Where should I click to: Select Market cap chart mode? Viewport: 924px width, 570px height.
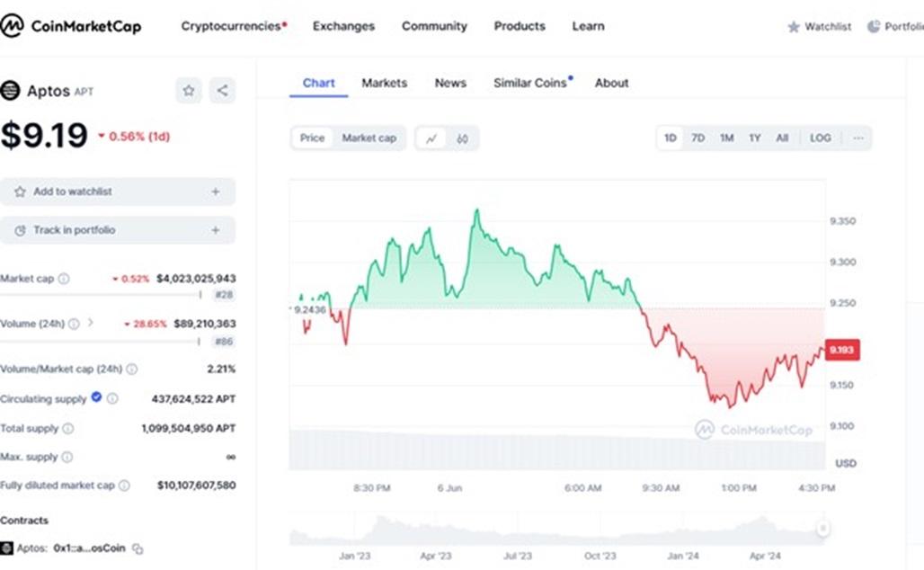(369, 138)
